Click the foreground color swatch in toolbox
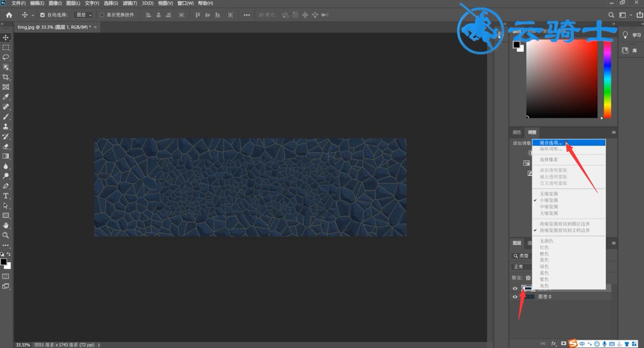Viewport: 644px width, 348px height. click(4, 262)
